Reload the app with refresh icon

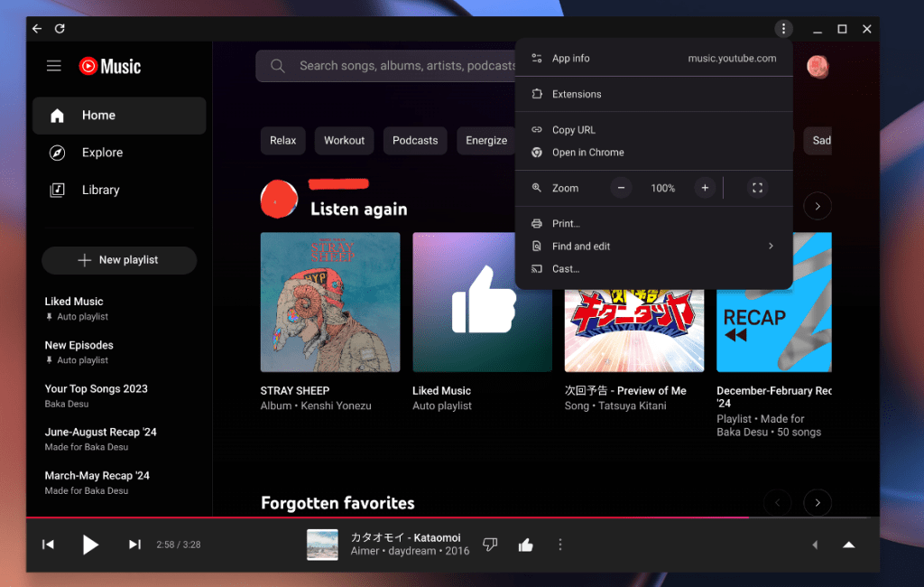tap(60, 28)
